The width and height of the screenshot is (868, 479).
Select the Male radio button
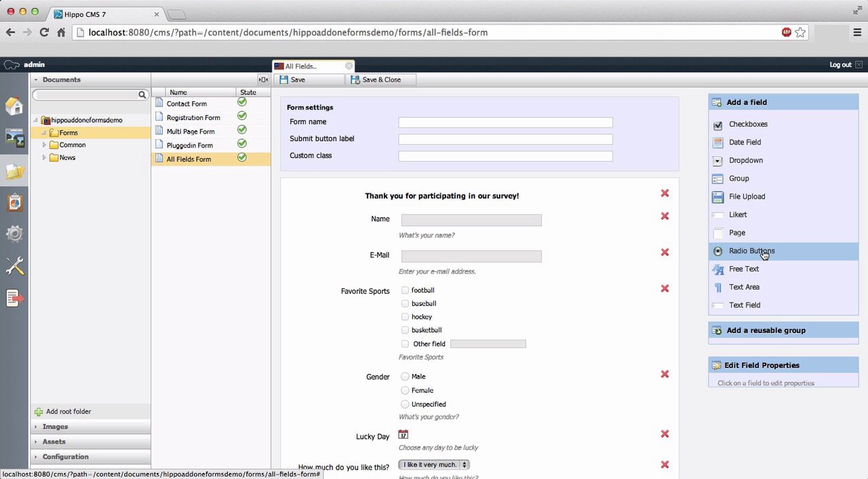pyautogui.click(x=405, y=377)
